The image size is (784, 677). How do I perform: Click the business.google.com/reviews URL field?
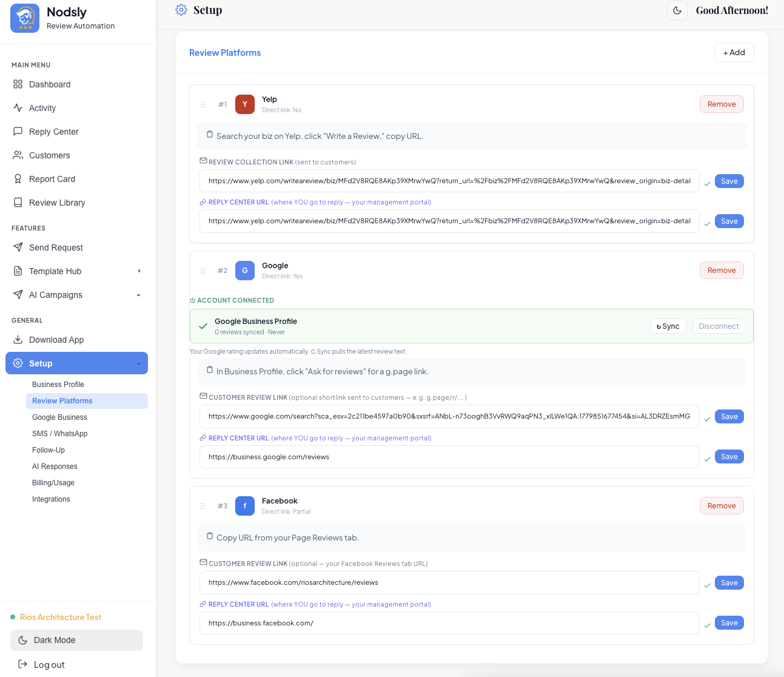click(x=449, y=457)
